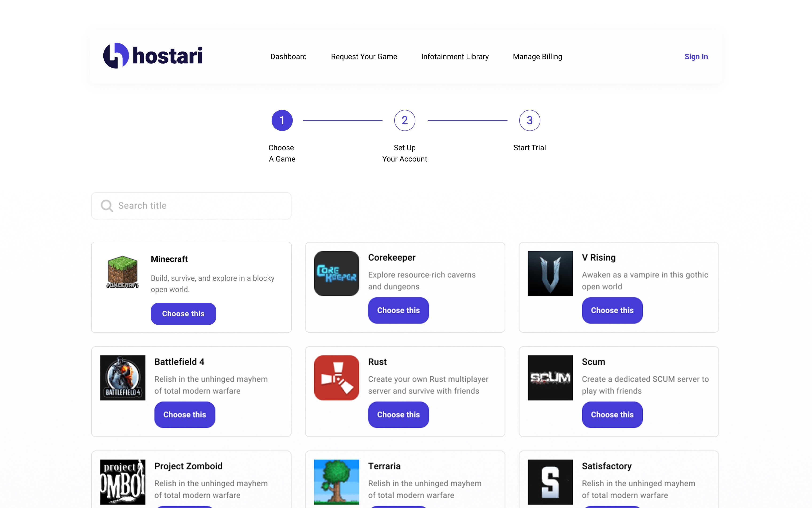The height and width of the screenshot is (508, 812).
Task: Click the Terraria tree icon
Action: (x=336, y=482)
